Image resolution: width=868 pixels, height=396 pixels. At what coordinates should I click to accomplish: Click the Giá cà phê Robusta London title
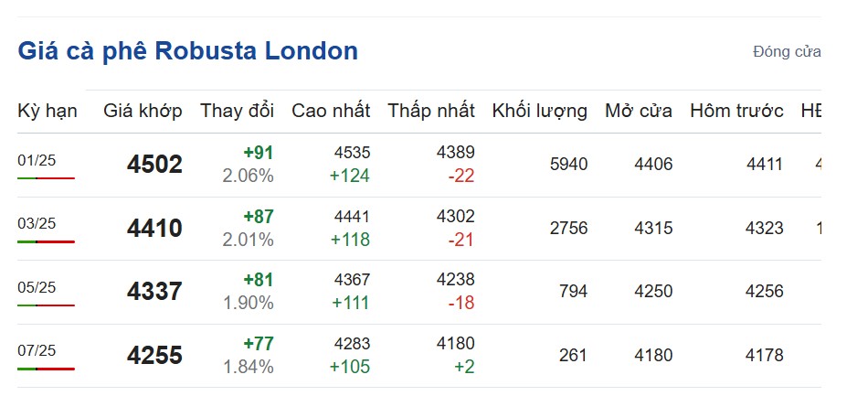pos(187,51)
